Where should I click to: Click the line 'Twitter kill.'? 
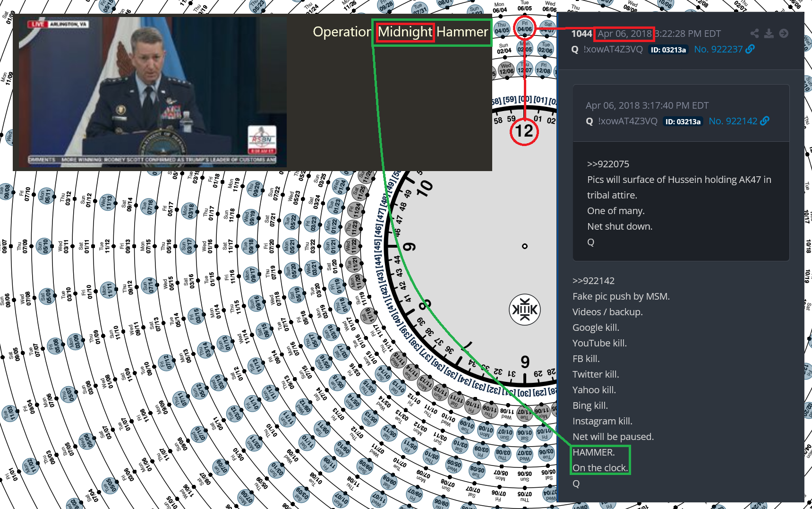tap(596, 374)
